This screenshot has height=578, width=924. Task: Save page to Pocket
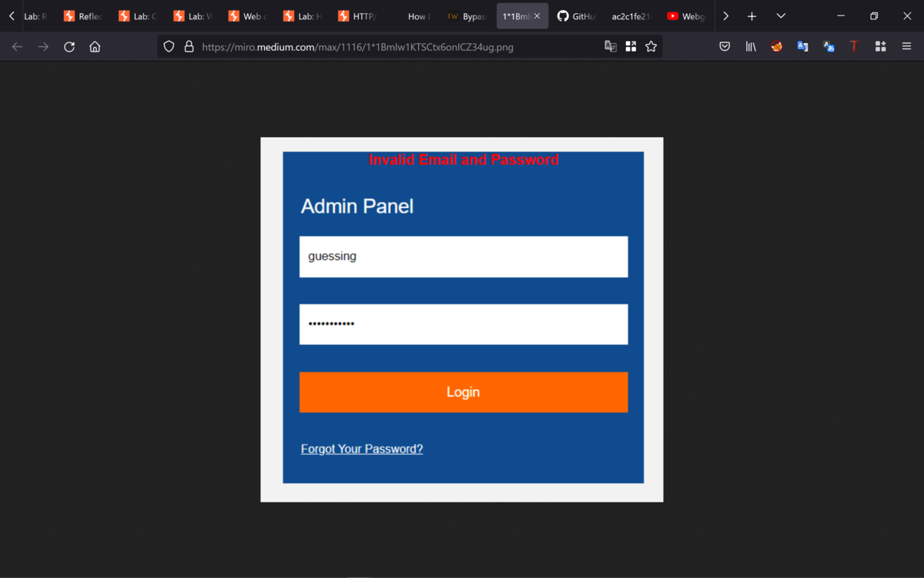(725, 47)
